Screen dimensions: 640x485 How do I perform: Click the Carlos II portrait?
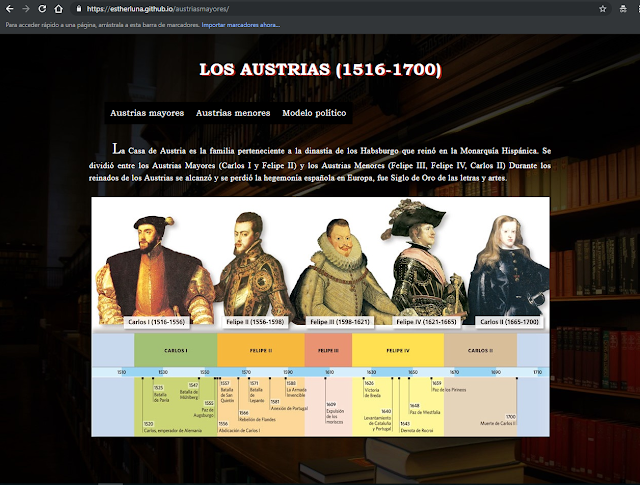click(x=508, y=267)
